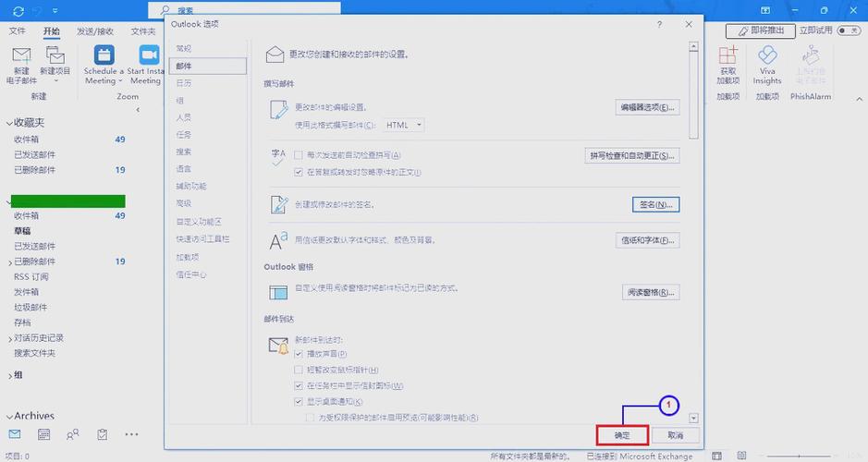The image size is (868, 462).
Task: Click the options scrollbar down arrow
Action: click(693, 419)
